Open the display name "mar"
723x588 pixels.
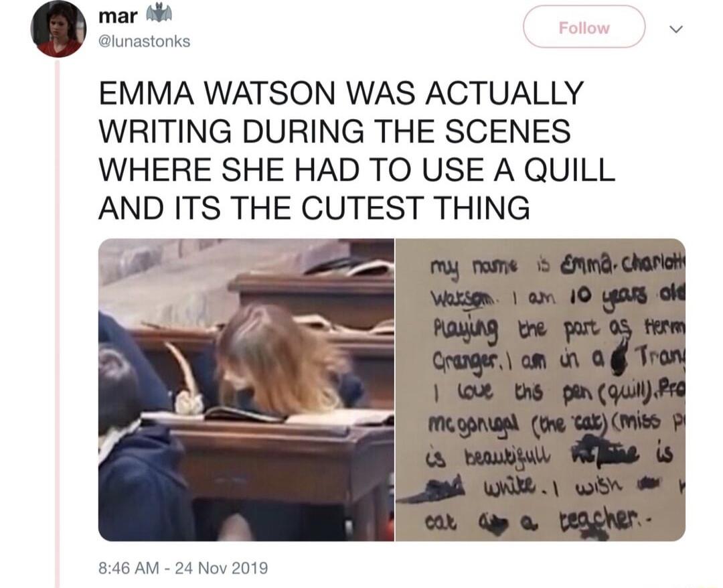click(x=118, y=16)
